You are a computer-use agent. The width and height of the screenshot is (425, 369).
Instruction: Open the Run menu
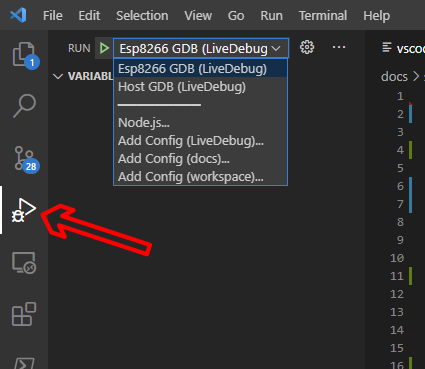tap(271, 16)
